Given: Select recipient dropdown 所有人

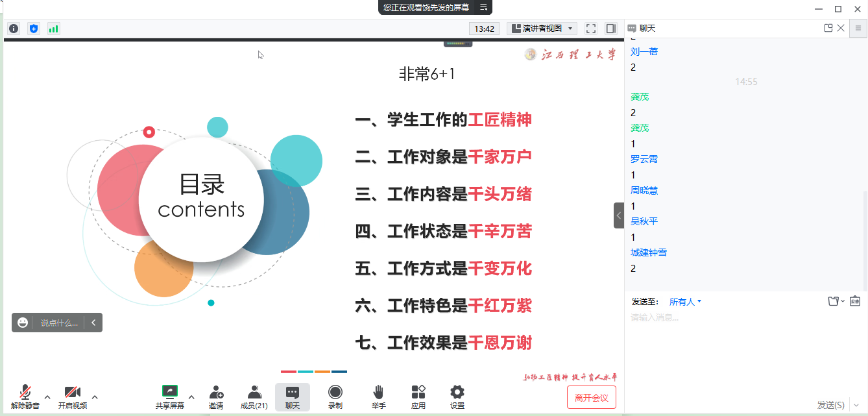Looking at the screenshot, I should (x=685, y=302).
